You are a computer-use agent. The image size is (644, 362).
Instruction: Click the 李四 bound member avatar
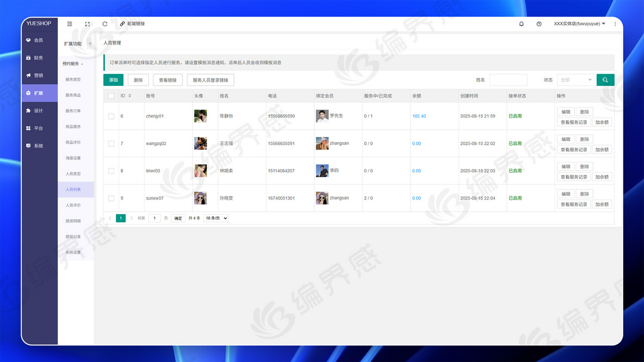coord(322,171)
